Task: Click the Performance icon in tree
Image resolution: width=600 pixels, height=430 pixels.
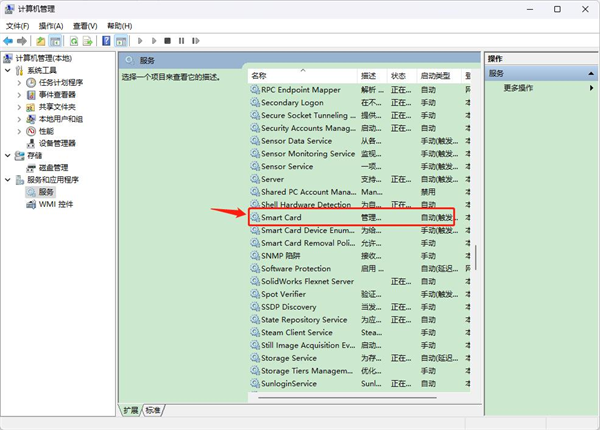Action: [31, 131]
